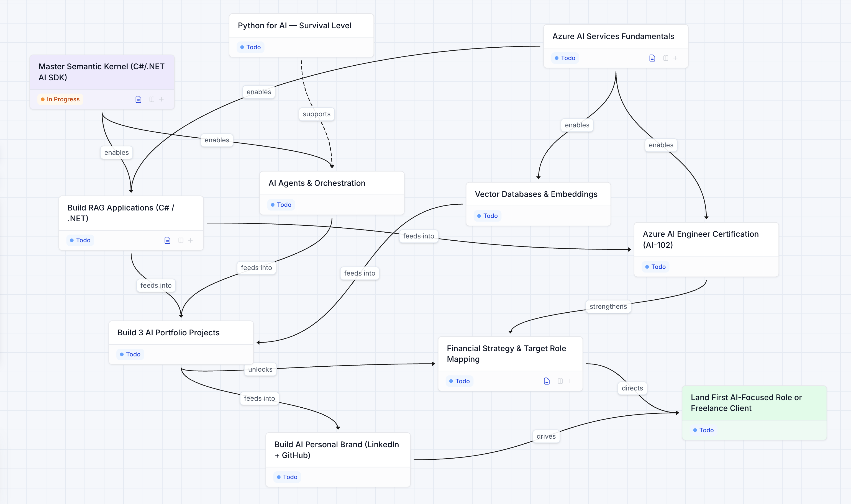
Task: Click 'feeds into' label toward Personal Brand card
Action: click(260, 398)
